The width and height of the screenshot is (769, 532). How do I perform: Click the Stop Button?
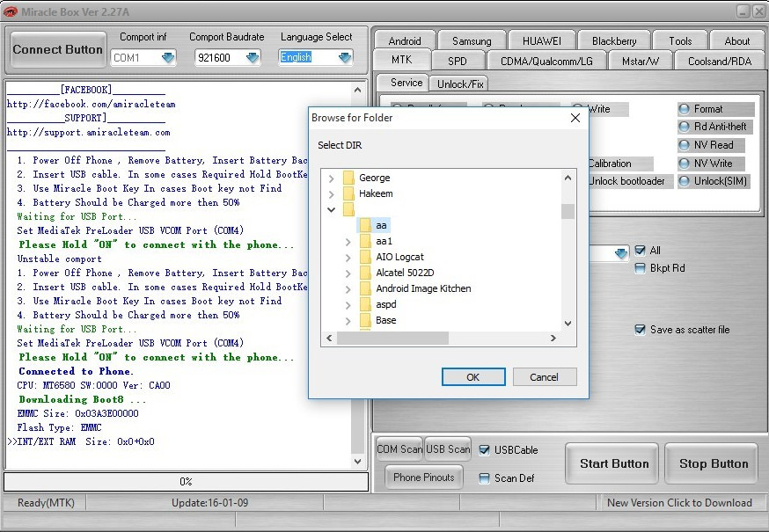[713, 463]
